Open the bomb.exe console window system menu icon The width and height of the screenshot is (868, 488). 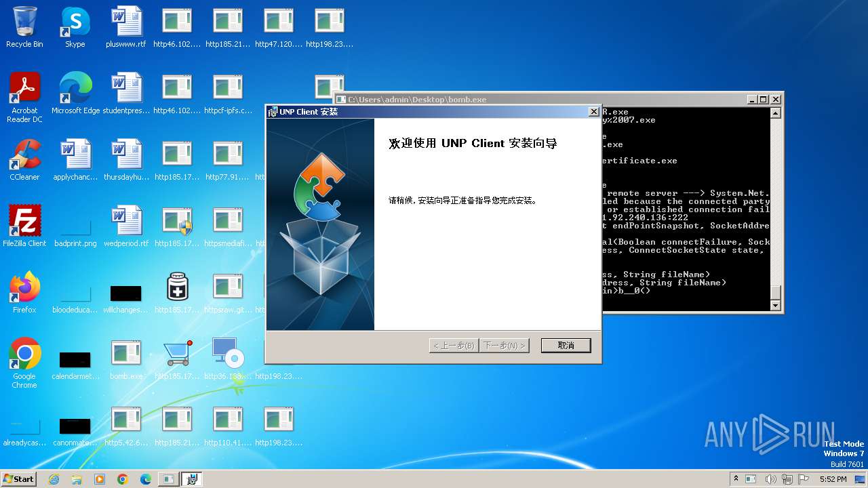click(341, 100)
